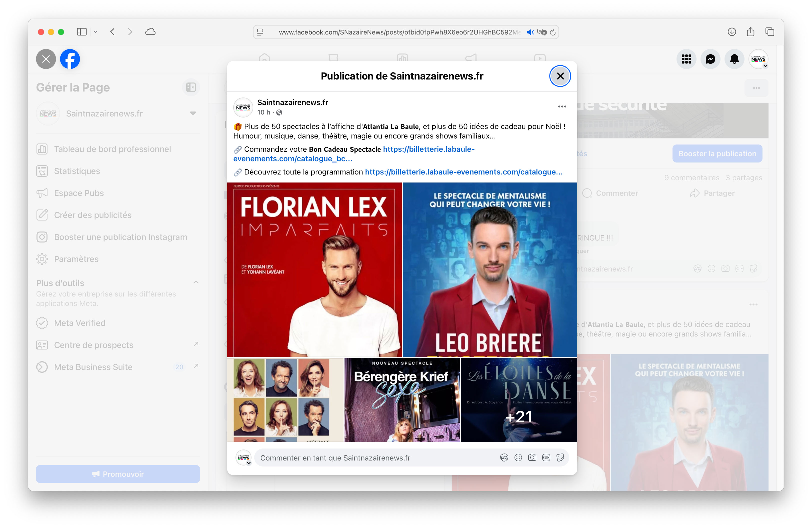
Task: Attach a photo to comment
Action: [532, 458]
